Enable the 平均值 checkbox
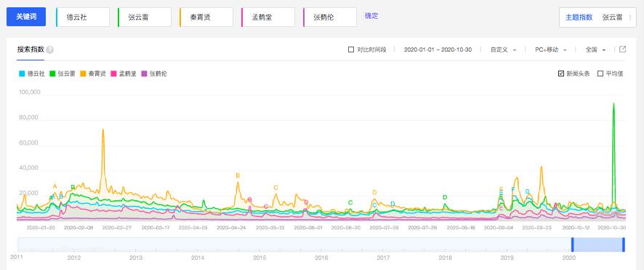The image size is (644, 270). click(x=600, y=74)
